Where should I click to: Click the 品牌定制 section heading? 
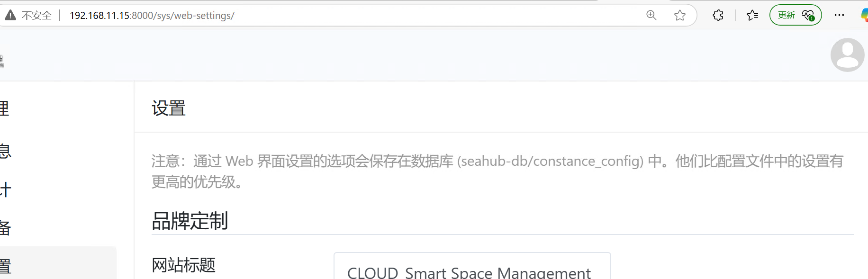point(190,221)
